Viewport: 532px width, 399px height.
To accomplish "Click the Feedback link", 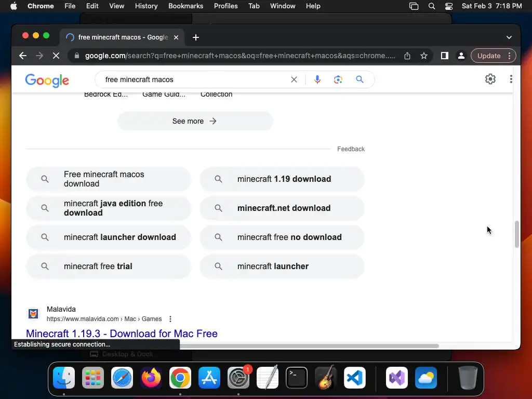I will coord(351,149).
